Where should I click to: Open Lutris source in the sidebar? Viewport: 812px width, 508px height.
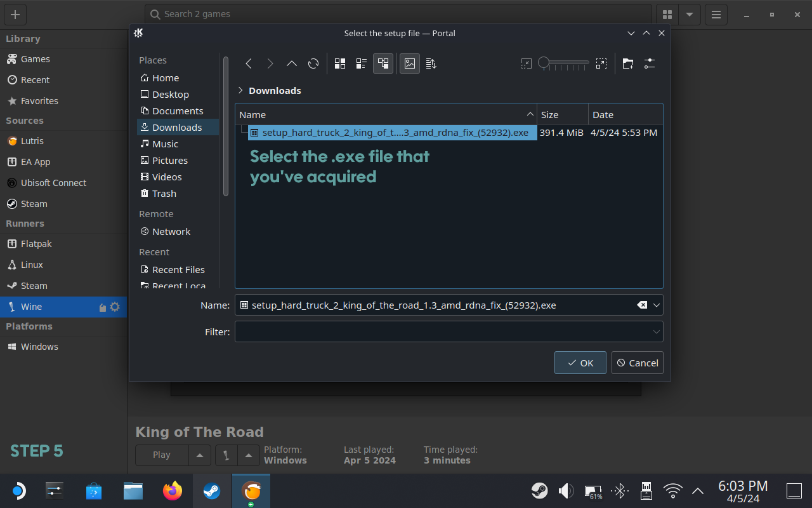(32, 141)
